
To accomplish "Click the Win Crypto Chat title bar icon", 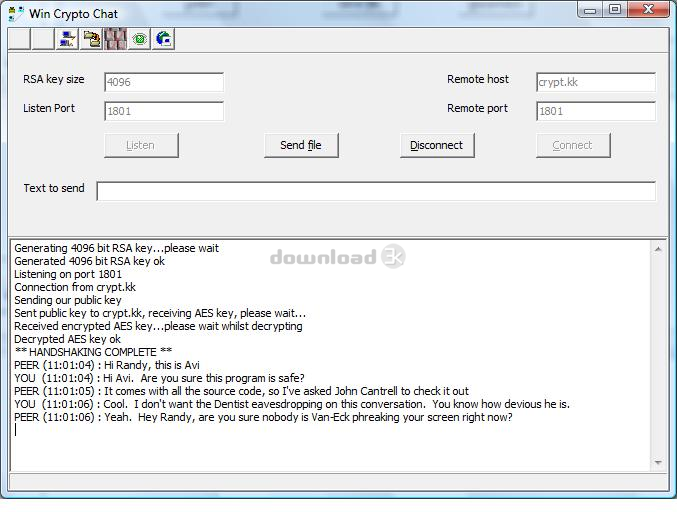I will click(16, 13).
